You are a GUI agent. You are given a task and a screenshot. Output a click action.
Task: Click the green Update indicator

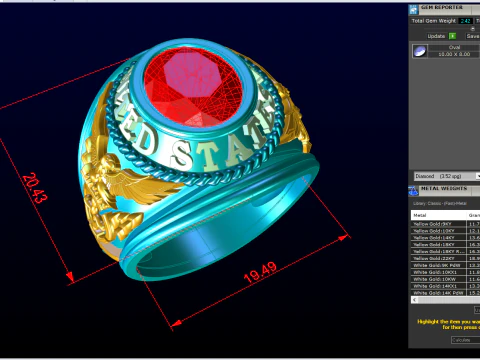point(452,36)
